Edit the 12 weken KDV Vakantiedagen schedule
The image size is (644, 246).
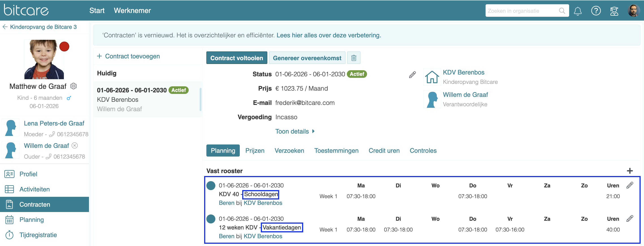click(x=630, y=218)
